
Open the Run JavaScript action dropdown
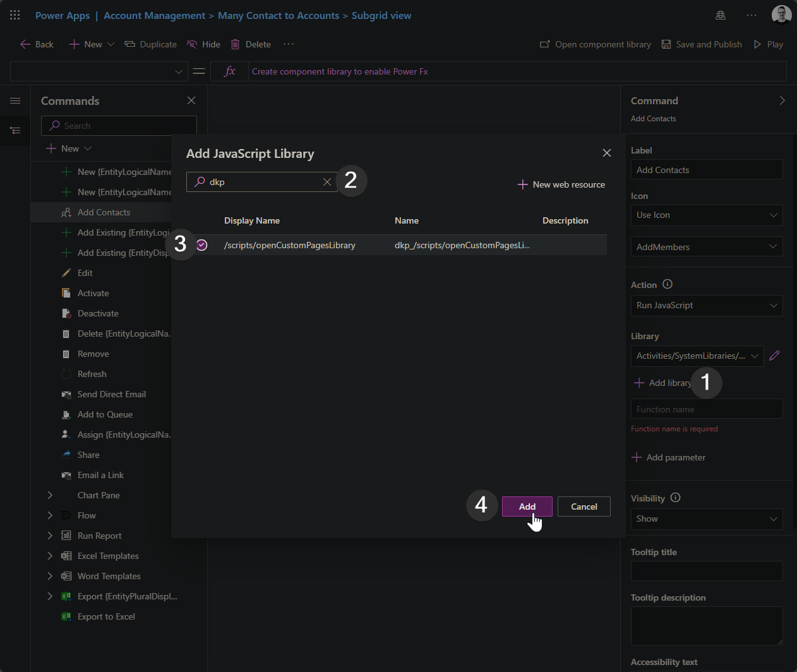pyautogui.click(x=707, y=306)
